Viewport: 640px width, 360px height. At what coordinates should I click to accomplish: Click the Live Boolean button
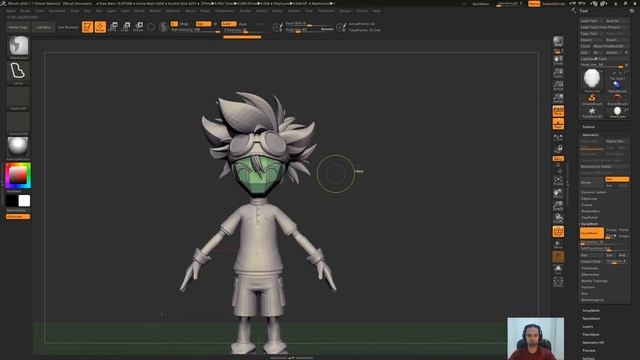click(67, 27)
